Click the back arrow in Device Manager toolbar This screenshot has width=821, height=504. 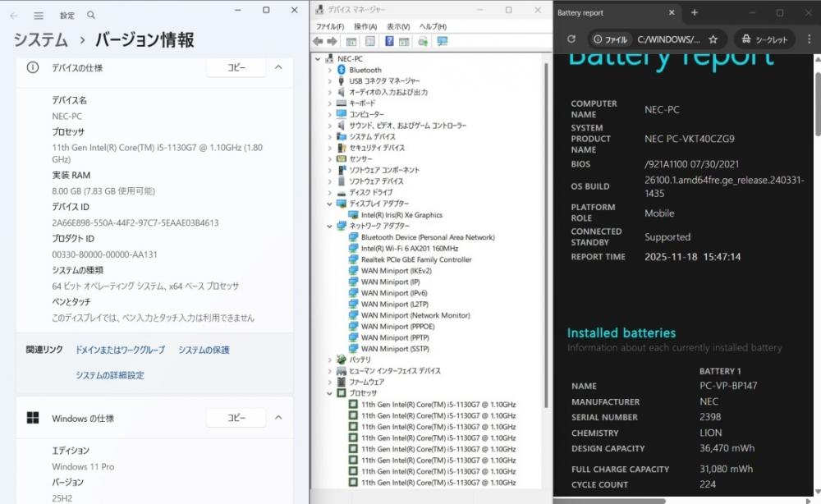pos(318,41)
